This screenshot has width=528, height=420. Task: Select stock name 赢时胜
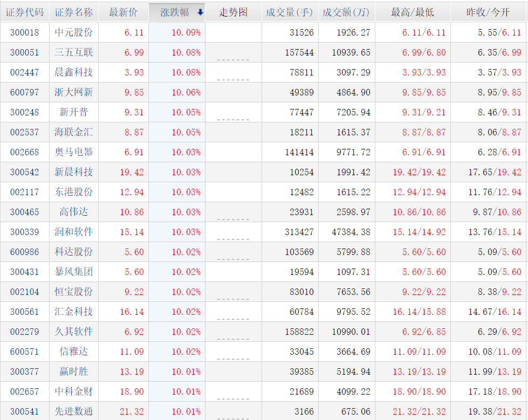pos(74,371)
